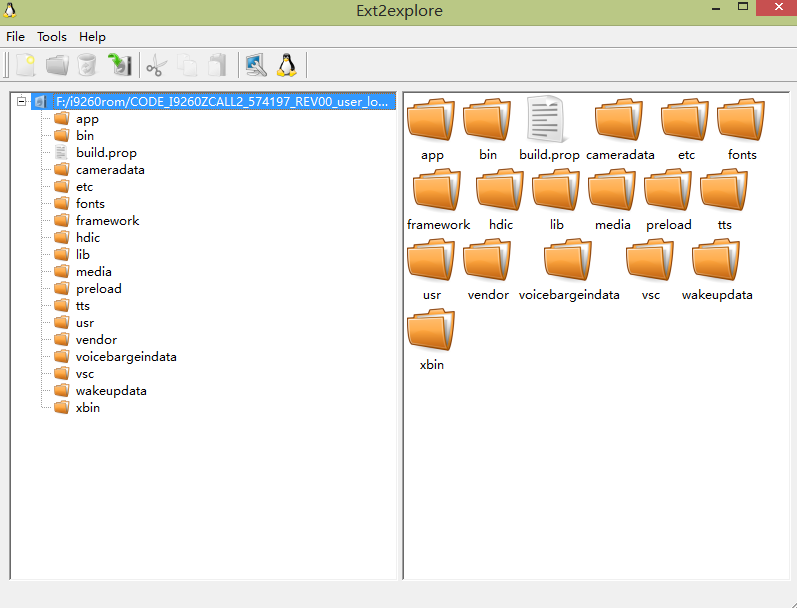Select hdic folder in tree
797x608 pixels.
(x=77, y=237)
